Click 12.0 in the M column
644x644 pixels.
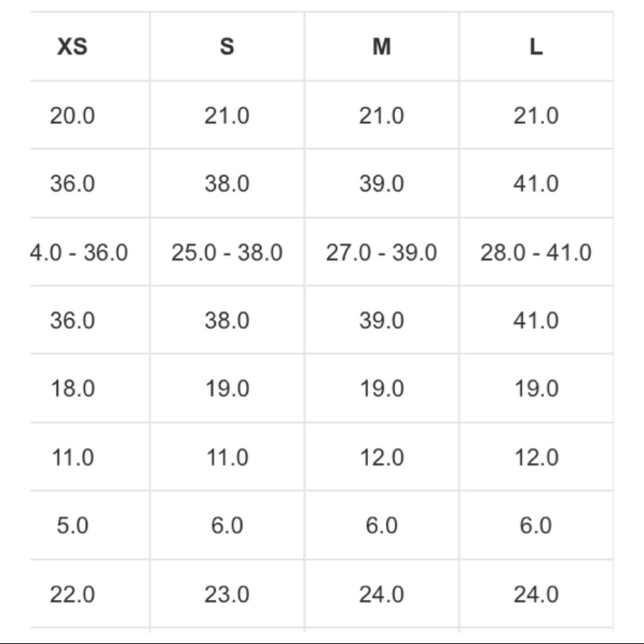[382, 457]
